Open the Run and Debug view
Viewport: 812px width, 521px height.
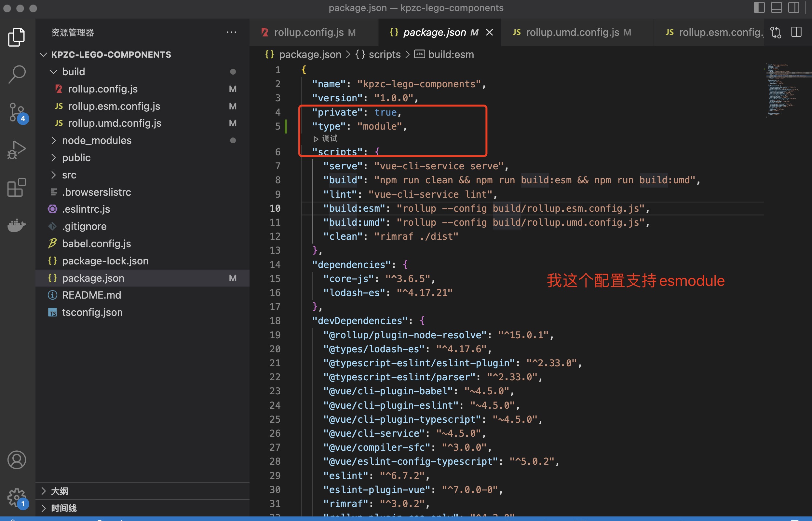click(x=17, y=150)
